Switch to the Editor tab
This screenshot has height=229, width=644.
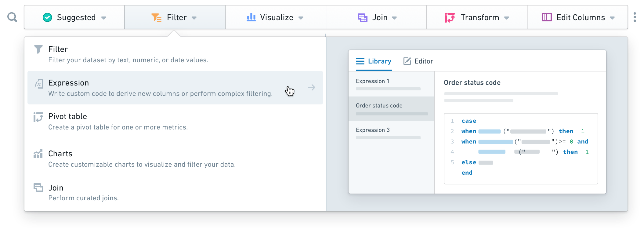coord(418,61)
